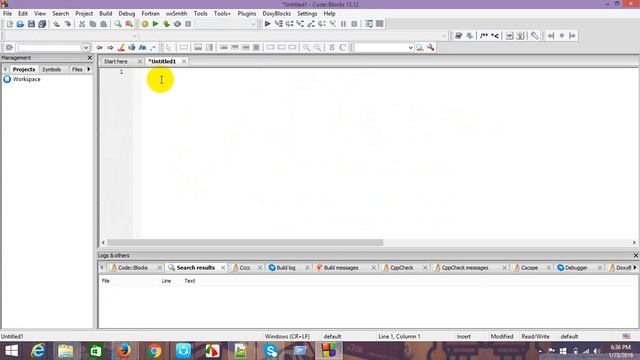The height and width of the screenshot is (360, 640).
Task: Close the Start here tab
Action: (x=140, y=61)
